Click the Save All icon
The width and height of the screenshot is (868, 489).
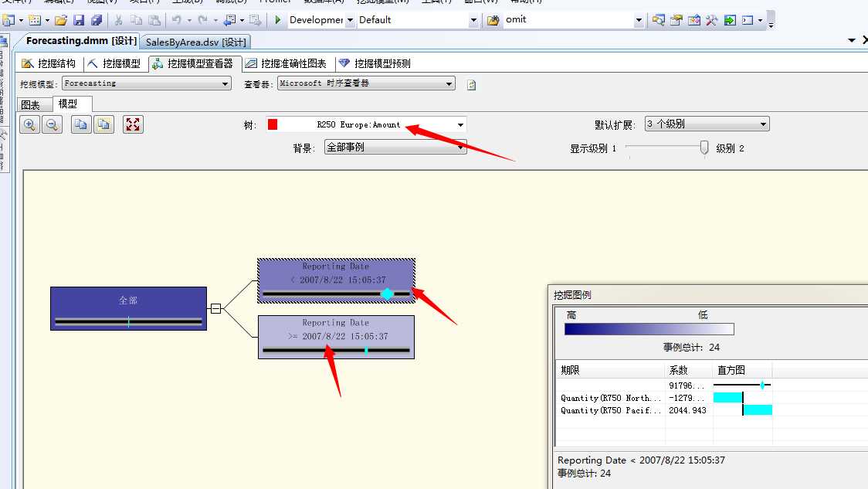[97, 21]
